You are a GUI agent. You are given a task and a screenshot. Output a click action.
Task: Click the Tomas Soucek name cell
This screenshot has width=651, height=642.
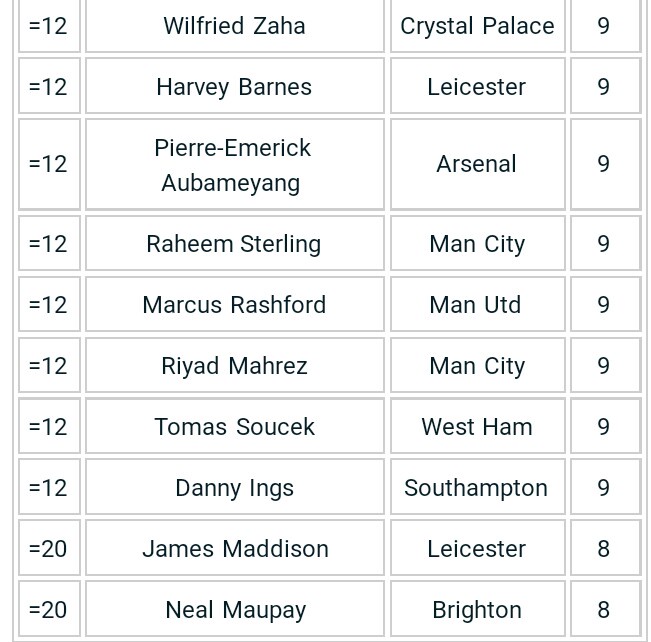click(234, 427)
